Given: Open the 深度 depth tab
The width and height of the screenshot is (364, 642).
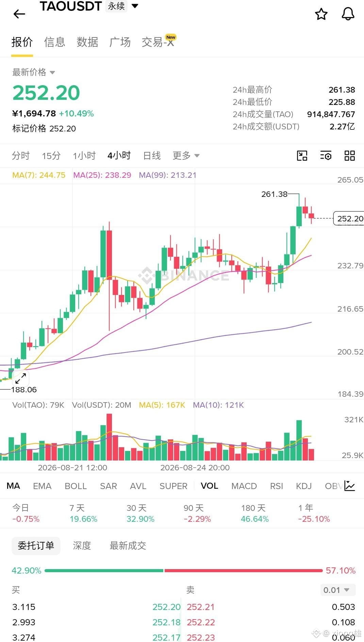Looking at the screenshot, I should (82, 546).
